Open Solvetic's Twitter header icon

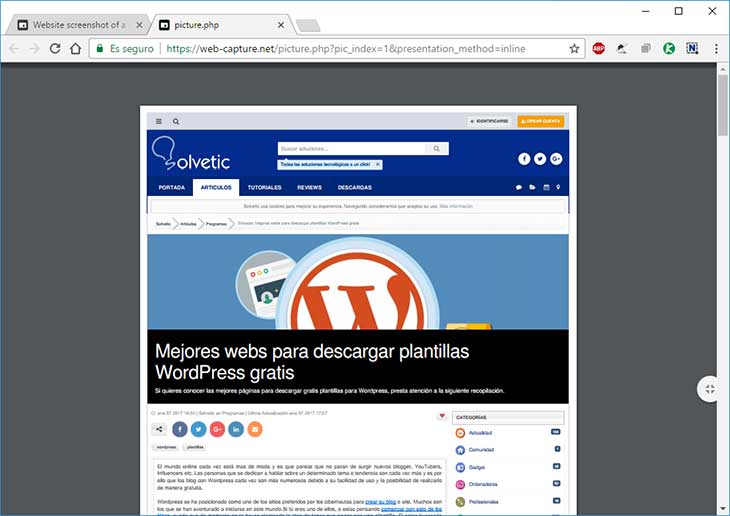coord(540,159)
